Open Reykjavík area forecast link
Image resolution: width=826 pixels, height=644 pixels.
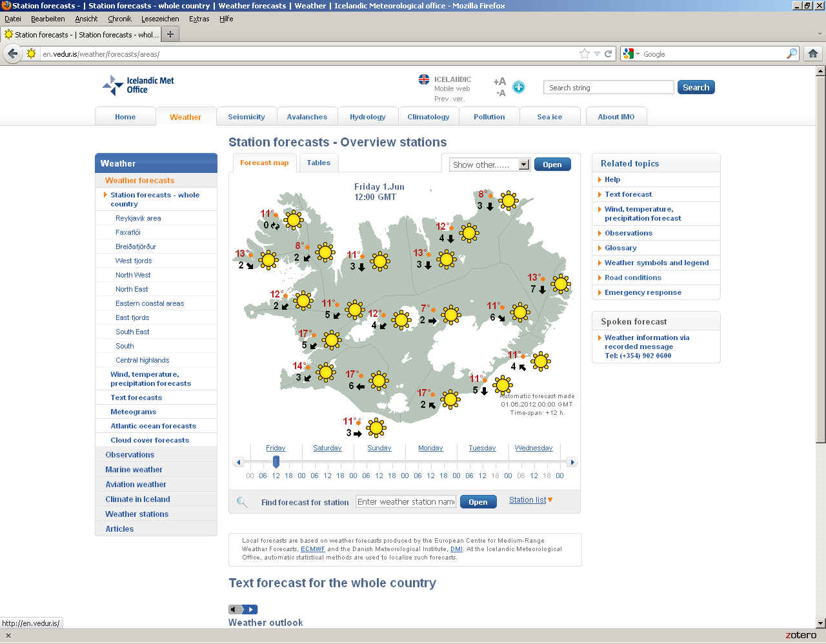138,218
